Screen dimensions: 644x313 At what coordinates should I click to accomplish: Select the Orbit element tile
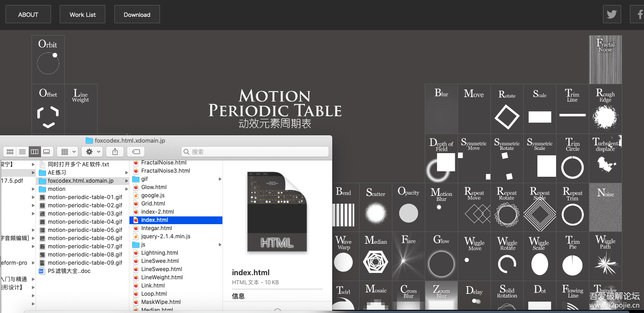click(48, 59)
